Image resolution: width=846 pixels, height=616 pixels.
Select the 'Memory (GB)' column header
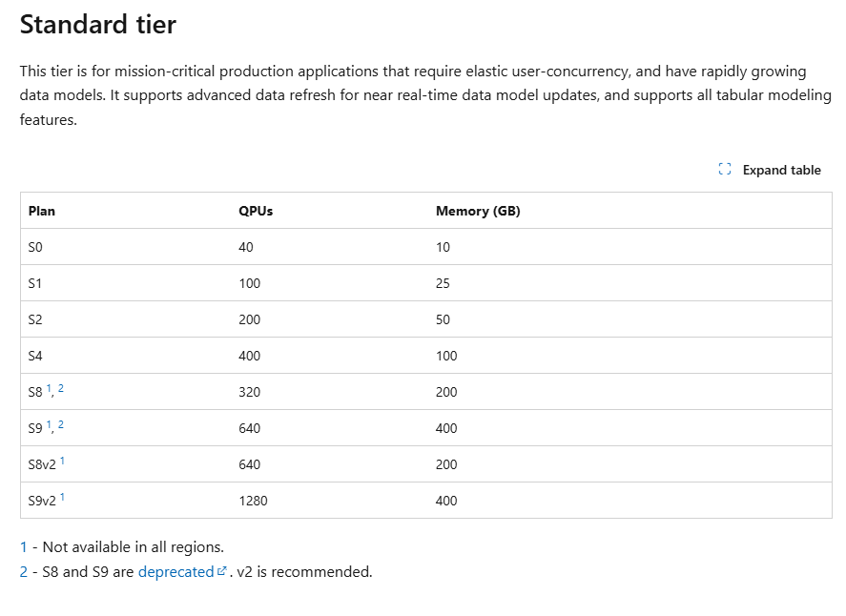[x=478, y=211]
